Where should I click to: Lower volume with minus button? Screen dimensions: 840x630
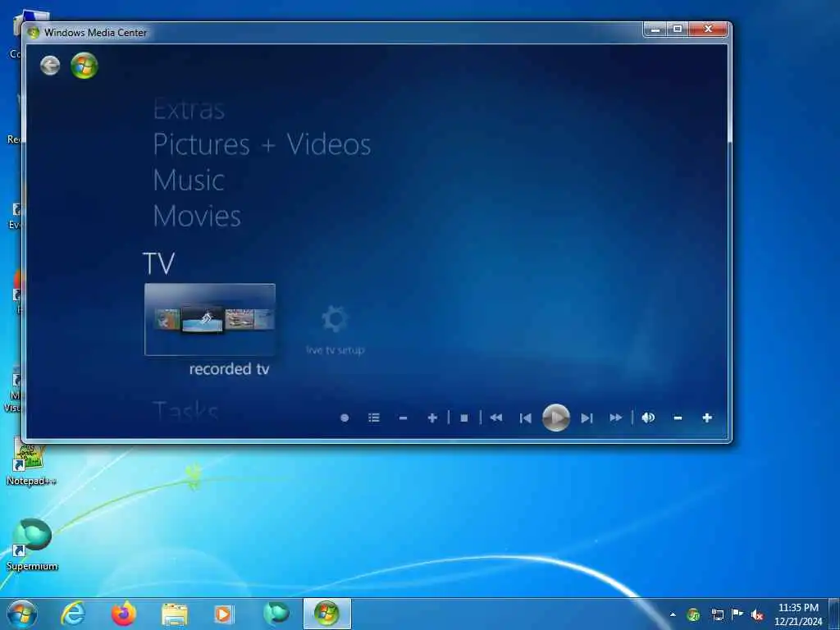click(678, 418)
